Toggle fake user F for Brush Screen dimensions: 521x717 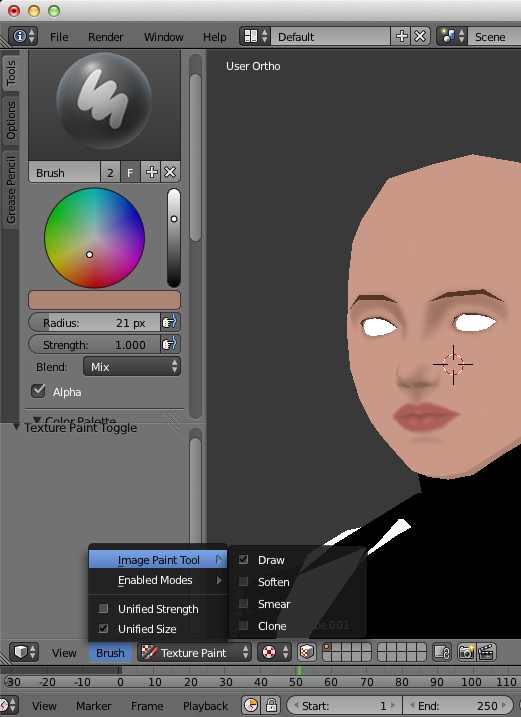click(x=130, y=172)
